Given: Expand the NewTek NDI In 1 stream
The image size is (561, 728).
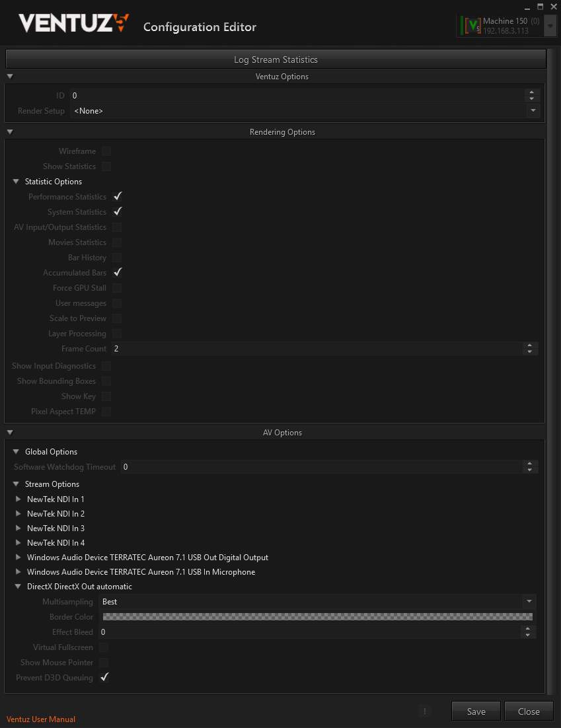Looking at the screenshot, I should (x=19, y=499).
